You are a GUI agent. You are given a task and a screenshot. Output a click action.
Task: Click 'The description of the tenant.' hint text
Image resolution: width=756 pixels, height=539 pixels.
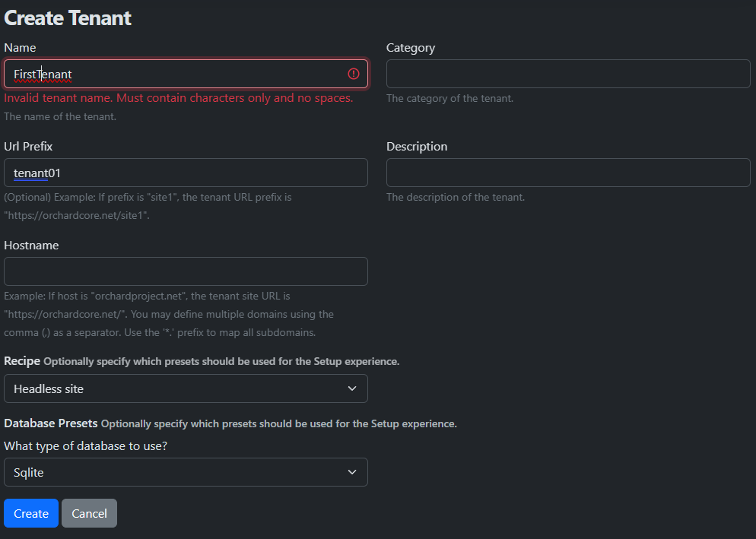456,197
